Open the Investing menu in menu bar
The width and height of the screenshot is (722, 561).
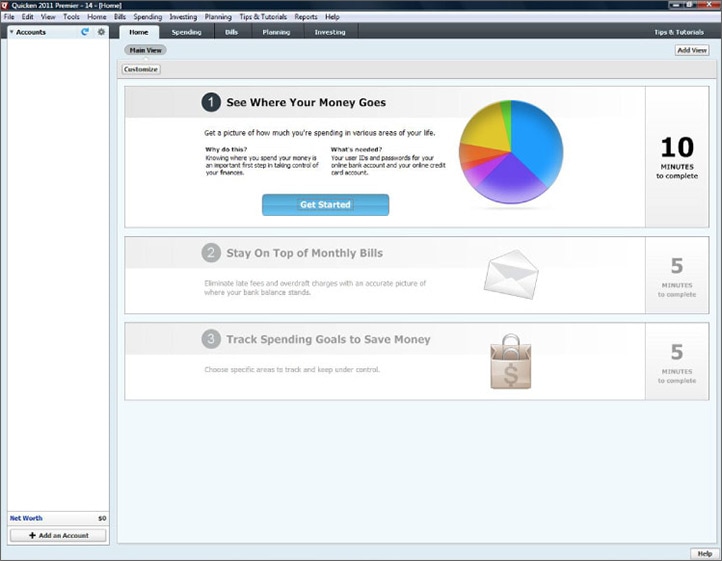click(x=183, y=17)
